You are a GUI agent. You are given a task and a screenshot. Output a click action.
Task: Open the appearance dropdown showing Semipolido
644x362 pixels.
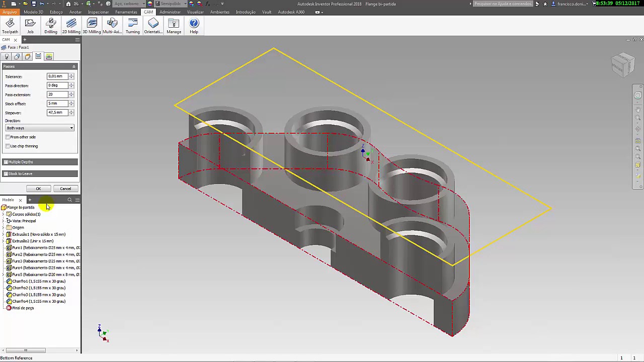(171, 4)
